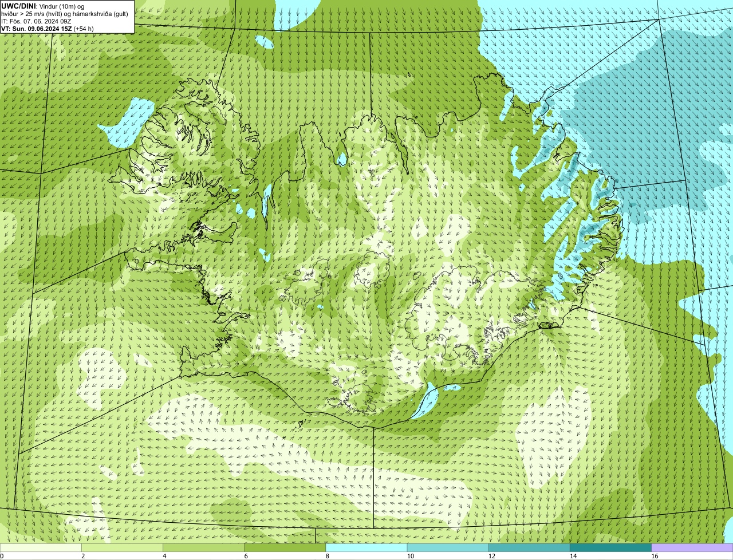Select the 2–4 m/s light green legend swatch
The width and height of the screenshot is (733, 560).
(123, 547)
